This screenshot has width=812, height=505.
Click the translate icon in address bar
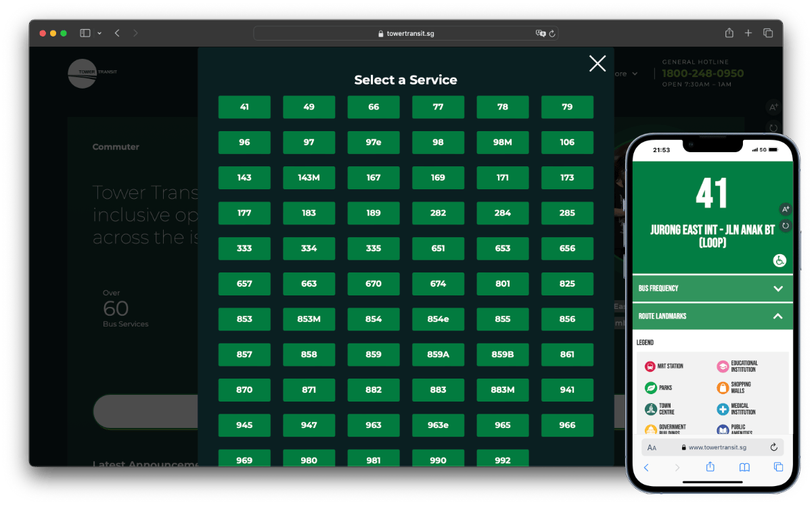pos(540,33)
